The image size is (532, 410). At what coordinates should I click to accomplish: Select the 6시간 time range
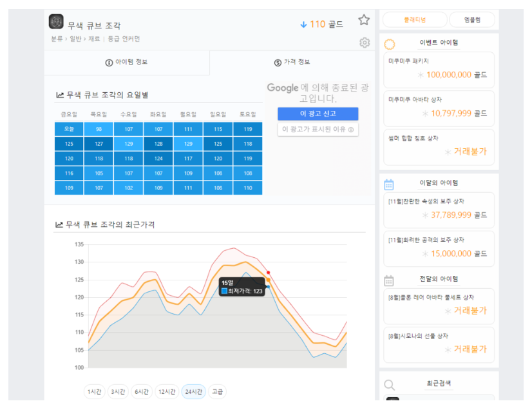[x=141, y=391]
